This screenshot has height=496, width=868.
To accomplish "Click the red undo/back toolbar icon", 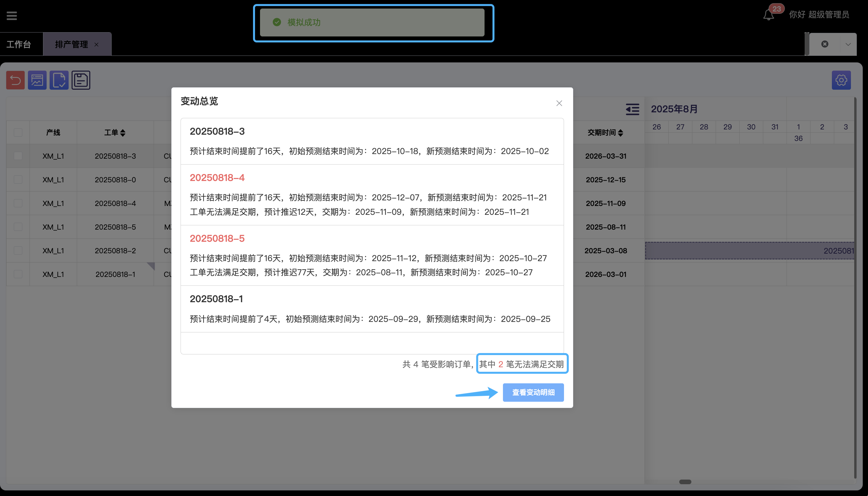I will [x=15, y=80].
